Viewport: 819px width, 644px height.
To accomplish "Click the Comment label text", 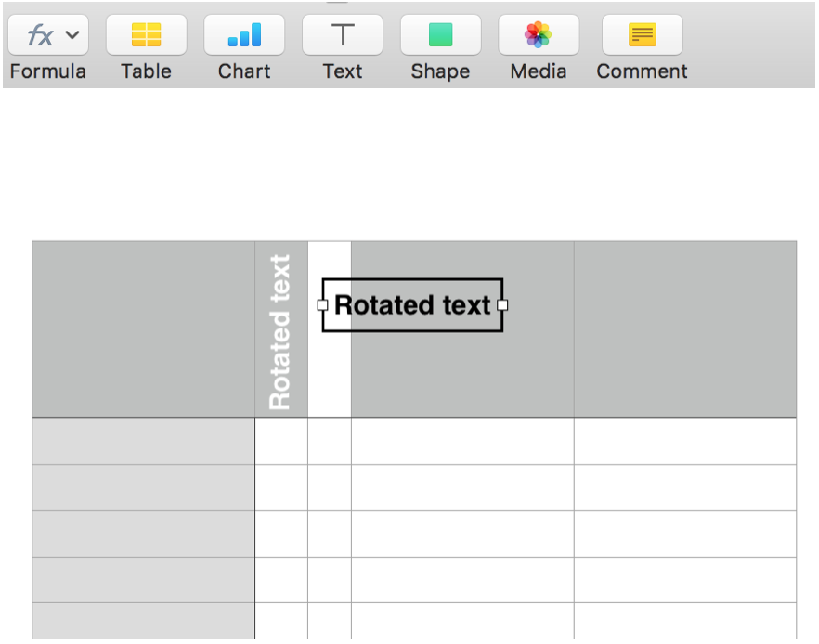I will (x=642, y=71).
